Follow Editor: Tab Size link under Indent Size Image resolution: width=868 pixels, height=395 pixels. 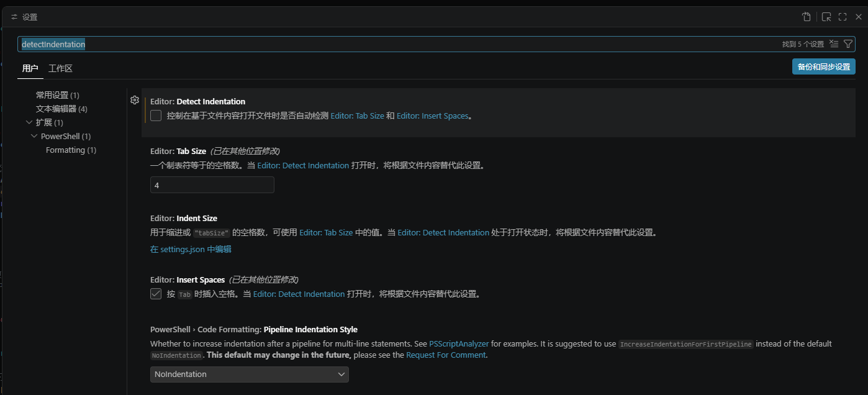coord(326,232)
